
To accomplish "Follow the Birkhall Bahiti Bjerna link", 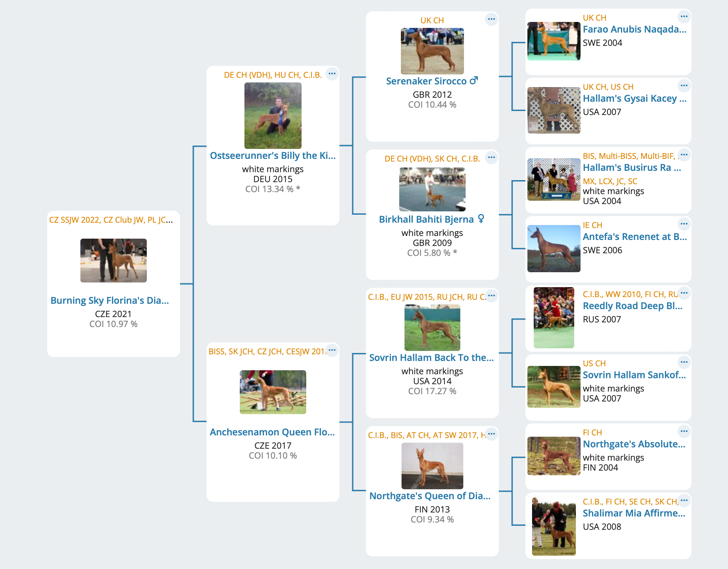I will pos(426,219).
